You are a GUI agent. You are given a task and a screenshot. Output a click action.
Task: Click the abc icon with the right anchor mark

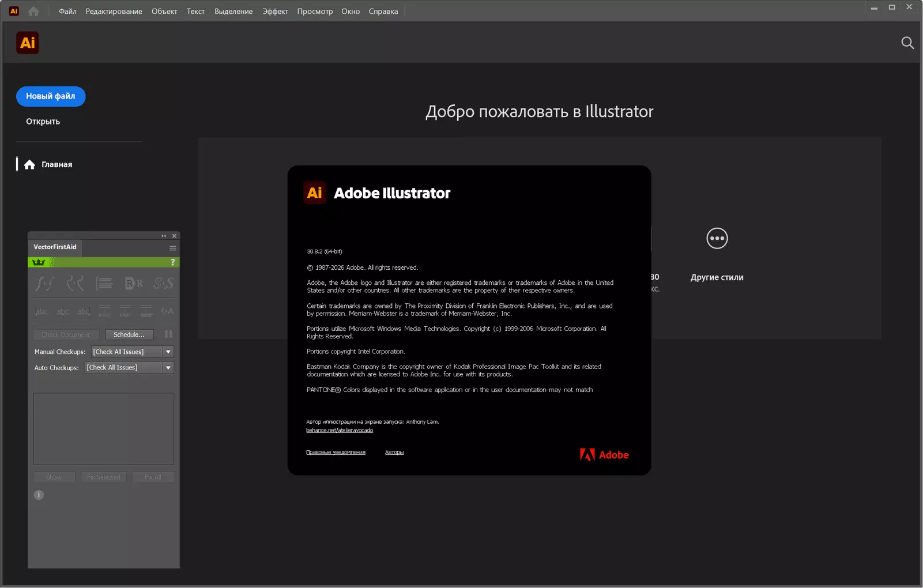point(84,311)
